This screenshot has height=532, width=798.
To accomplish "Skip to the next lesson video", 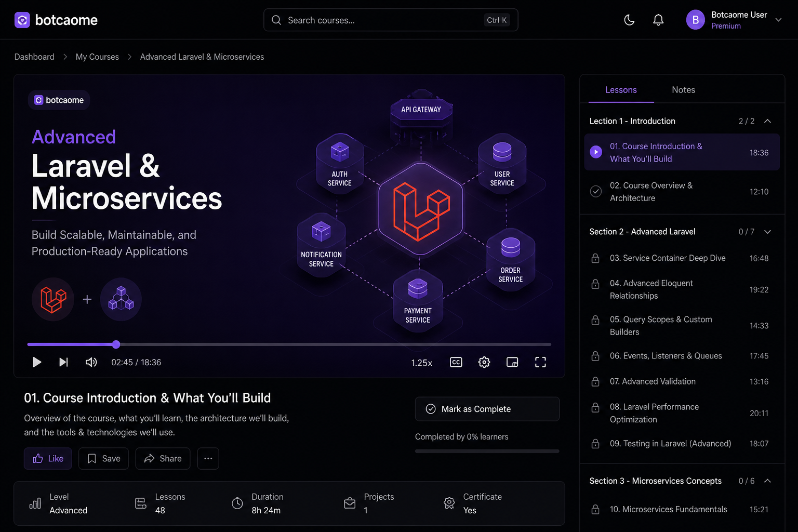I will [x=63, y=362].
